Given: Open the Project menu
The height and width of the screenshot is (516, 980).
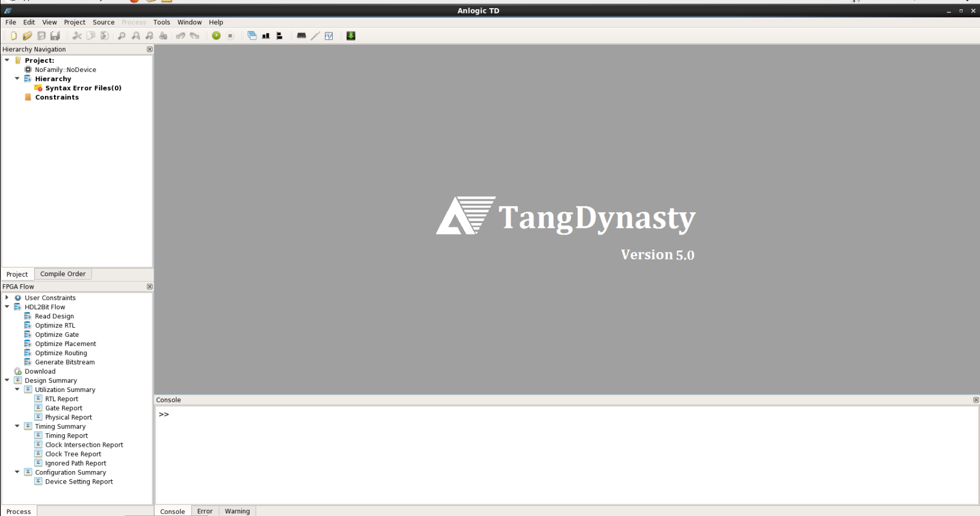Looking at the screenshot, I should [75, 22].
